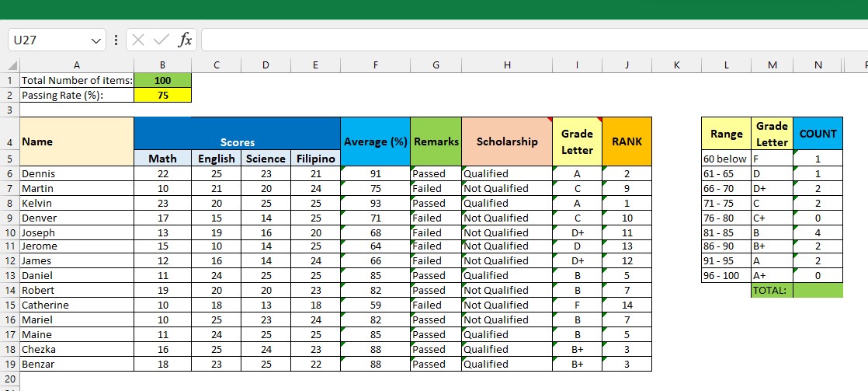The width and height of the screenshot is (868, 391).
Task: Click the Name cell containing Catherine
Action: click(76, 305)
